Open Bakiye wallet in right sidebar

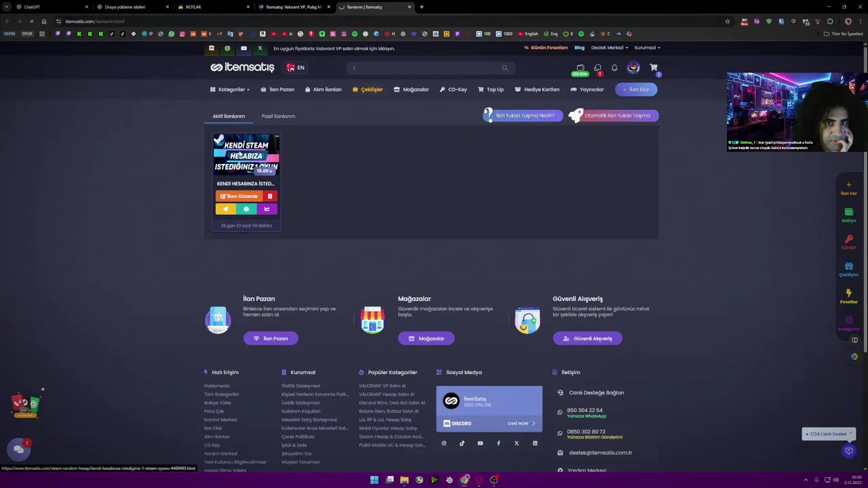tap(848, 216)
